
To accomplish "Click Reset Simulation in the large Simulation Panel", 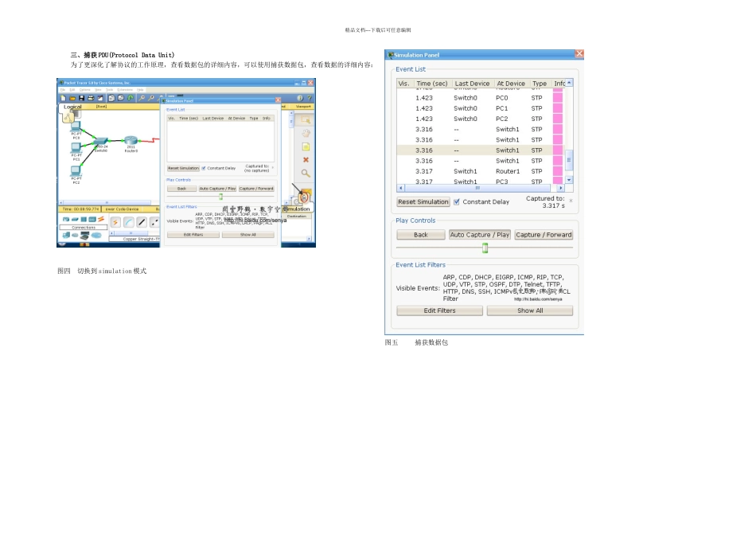I will [x=423, y=201].
